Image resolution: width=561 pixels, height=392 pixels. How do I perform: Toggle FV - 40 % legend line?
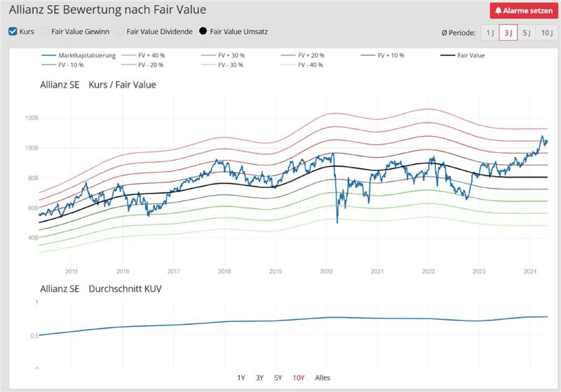302,65
